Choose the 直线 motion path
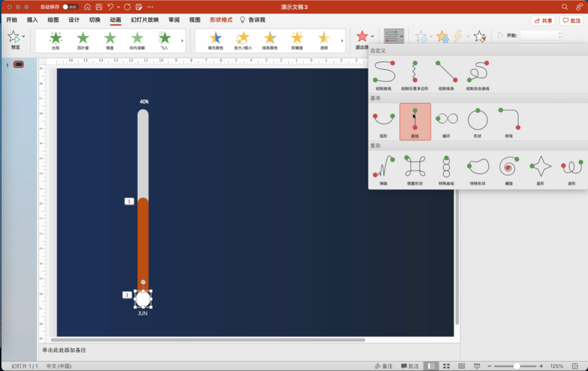The image size is (588, 371). click(x=415, y=122)
